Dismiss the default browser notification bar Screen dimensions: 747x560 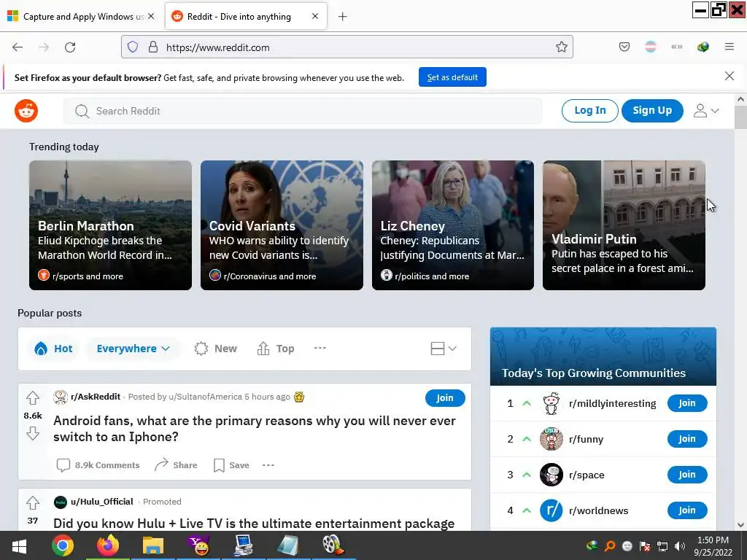(x=729, y=76)
